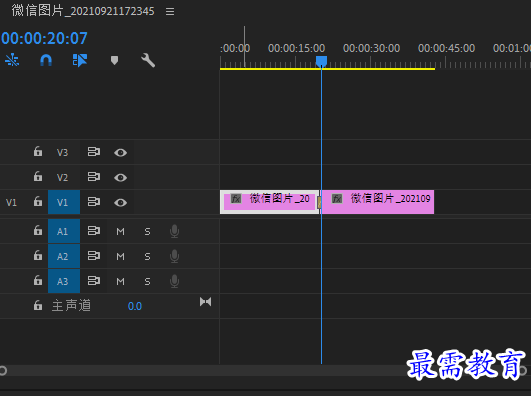Click fx badge on second clip
This screenshot has height=396, width=531.
(337, 199)
